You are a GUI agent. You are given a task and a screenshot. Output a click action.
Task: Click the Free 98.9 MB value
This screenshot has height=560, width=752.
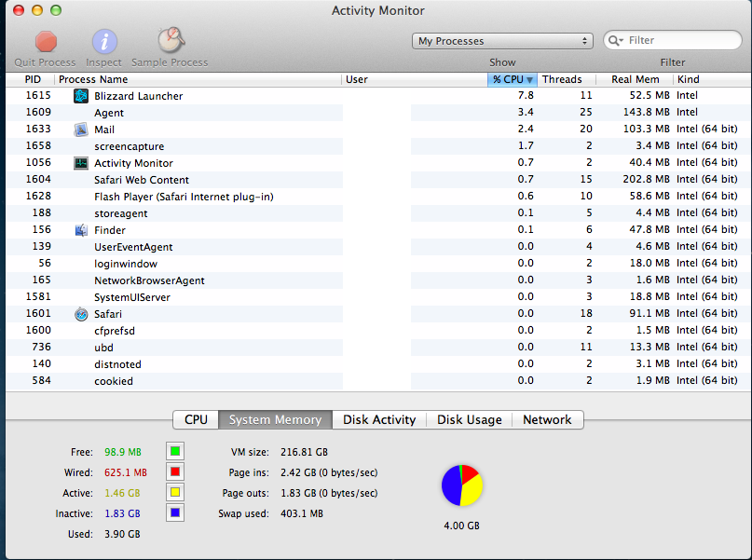123,452
